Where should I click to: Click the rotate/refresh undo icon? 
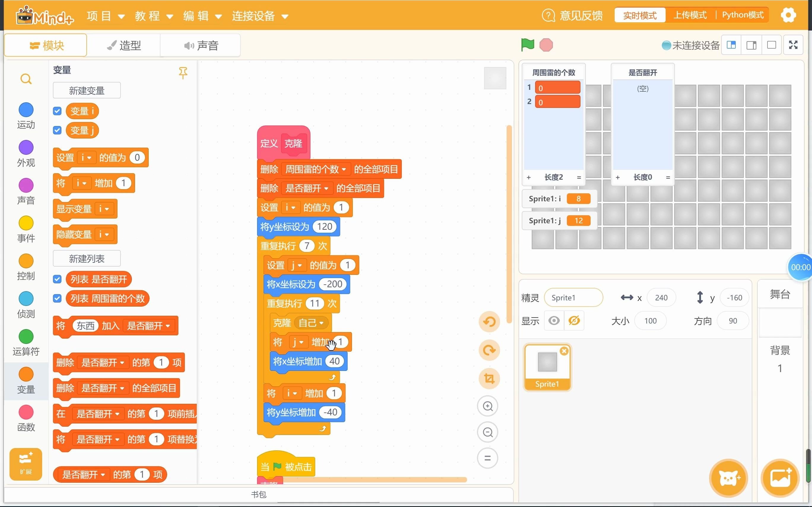(x=490, y=322)
